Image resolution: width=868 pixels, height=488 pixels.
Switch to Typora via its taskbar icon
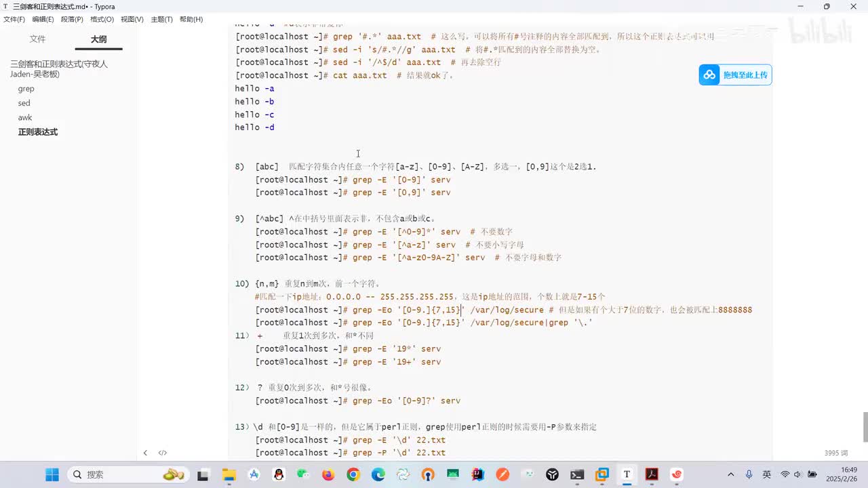coord(627,474)
